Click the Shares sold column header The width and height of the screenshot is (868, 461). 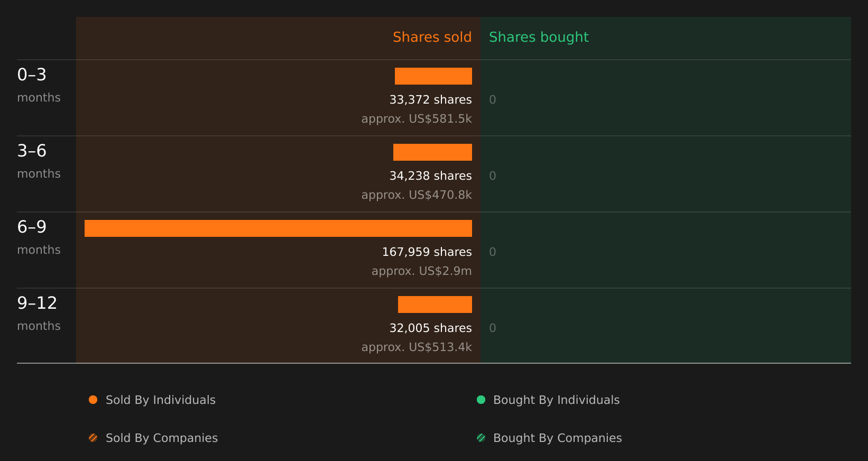click(432, 37)
